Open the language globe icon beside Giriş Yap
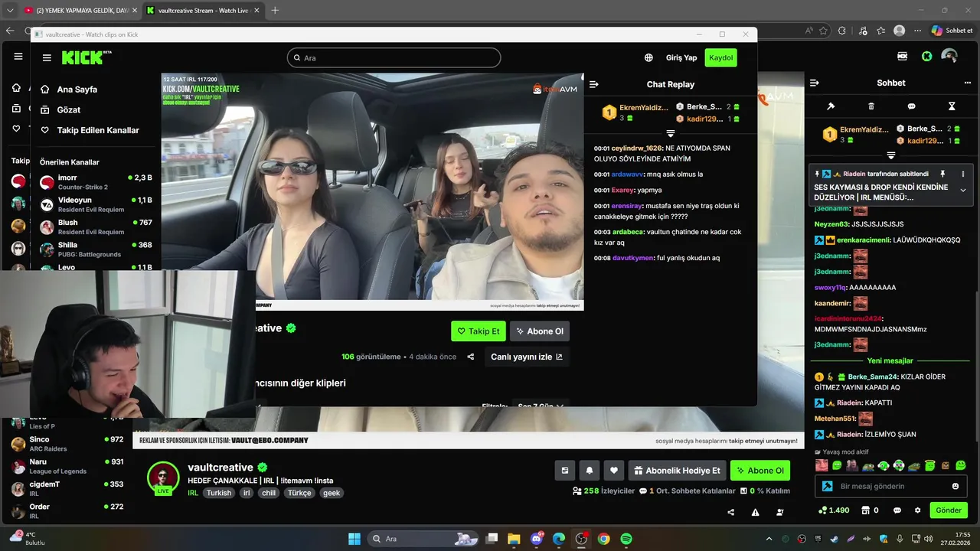The height and width of the screenshot is (551, 980). coord(648,57)
